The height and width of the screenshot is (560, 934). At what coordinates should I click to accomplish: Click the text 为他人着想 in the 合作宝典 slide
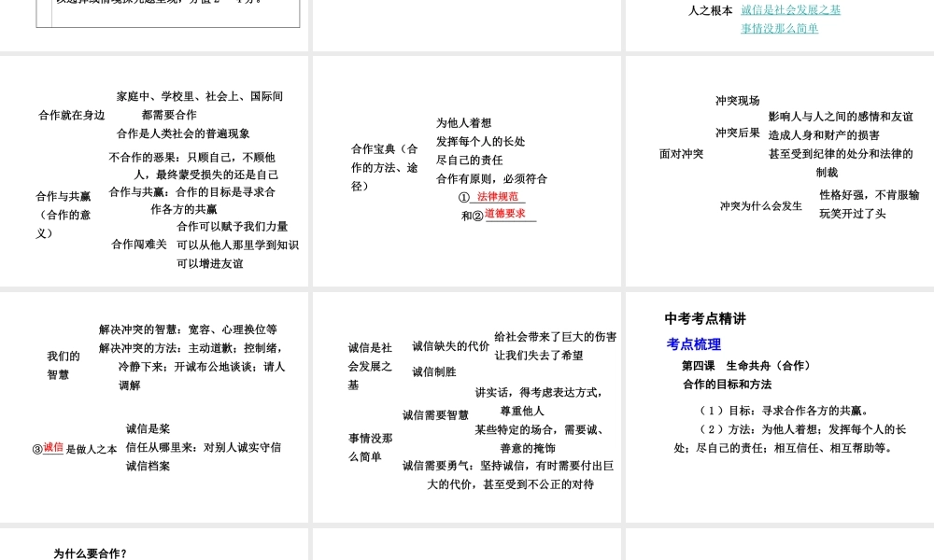click(463, 122)
